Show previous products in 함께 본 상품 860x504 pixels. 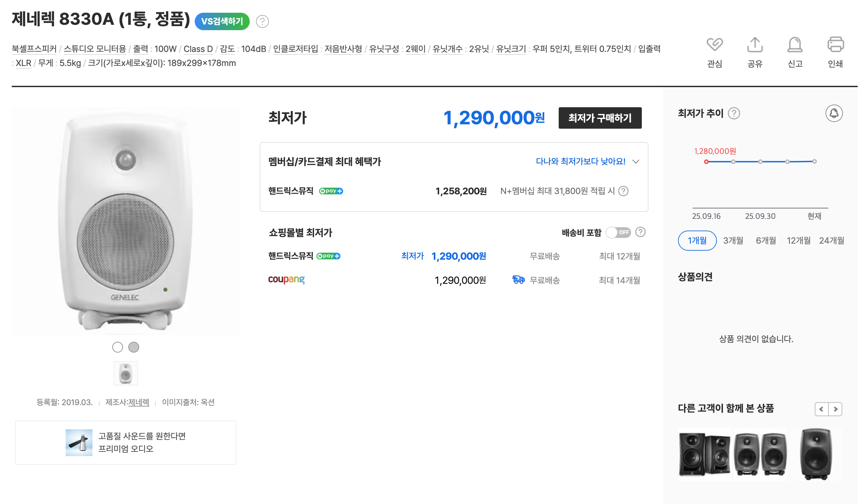(821, 409)
